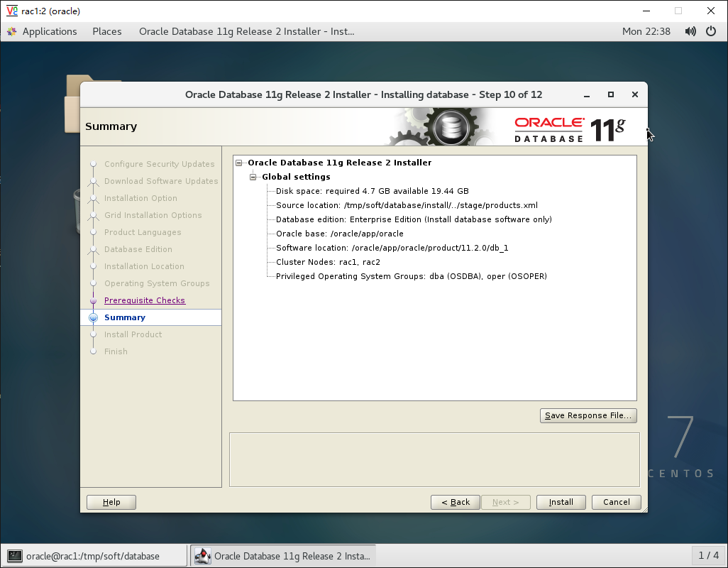This screenshot has height=568, width=728.
Task: Select the Summary step in sidebar
Action: coord(150,317)
